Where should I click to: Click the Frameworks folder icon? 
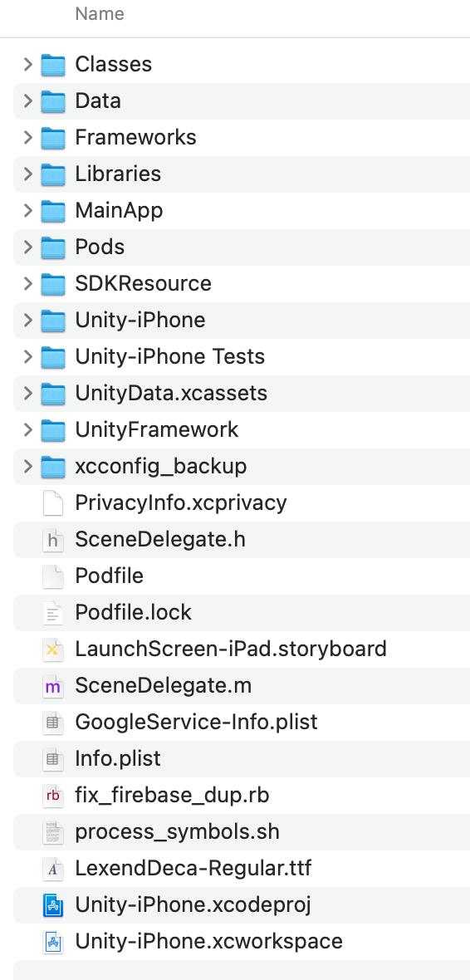[x=53, y=138]
